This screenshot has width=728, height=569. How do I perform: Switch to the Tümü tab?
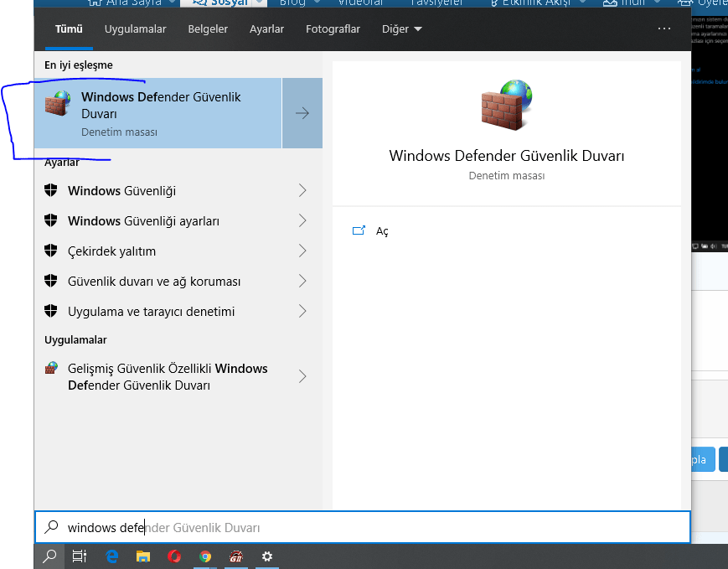click(x=69, y=28)
